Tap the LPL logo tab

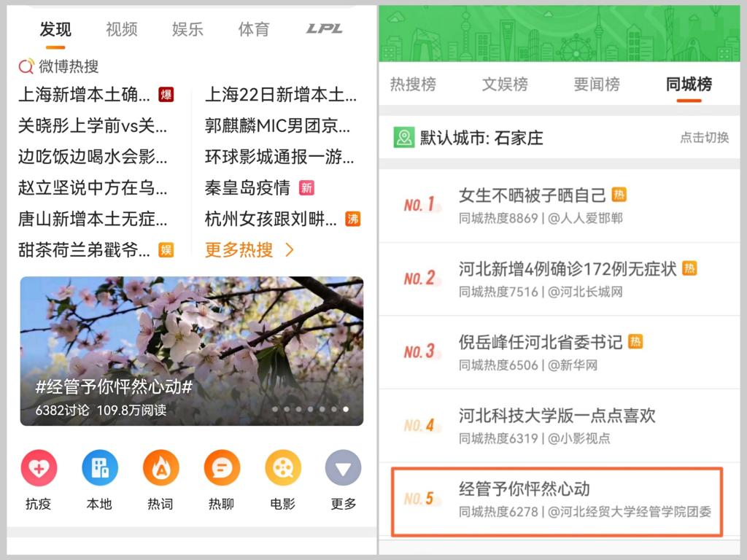point(324,29)
